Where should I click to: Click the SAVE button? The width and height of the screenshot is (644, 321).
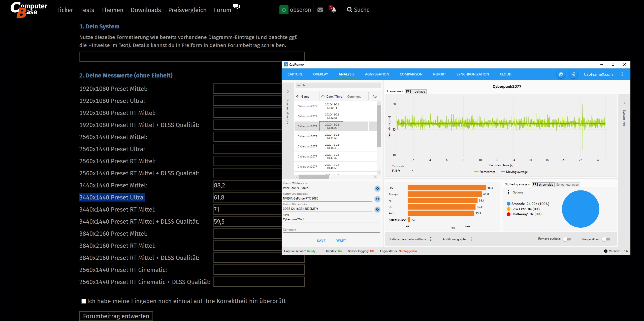[321, 241]
